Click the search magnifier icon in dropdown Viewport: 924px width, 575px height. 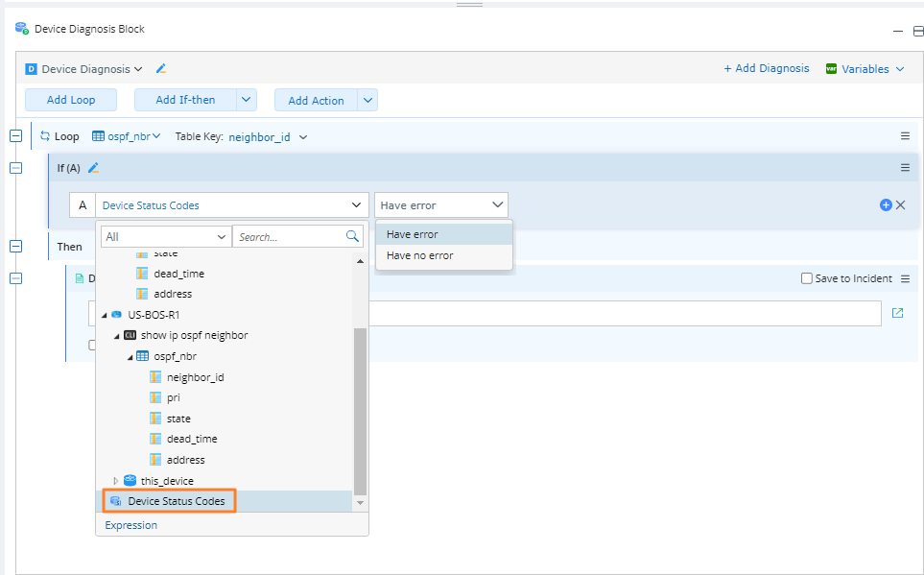tap(353, 236)
